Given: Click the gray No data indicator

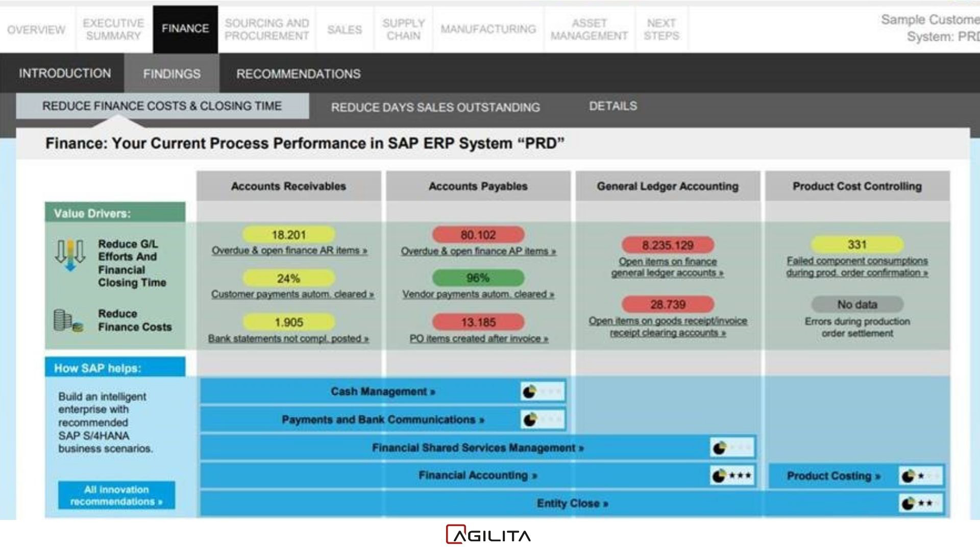Looking at the screenshot, I should coord(857,304).
